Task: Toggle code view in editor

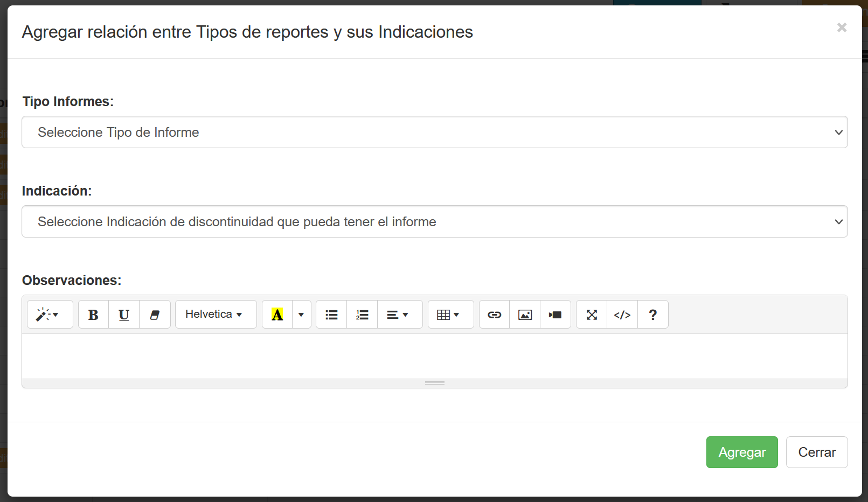Action: click(x=622, y=315)
